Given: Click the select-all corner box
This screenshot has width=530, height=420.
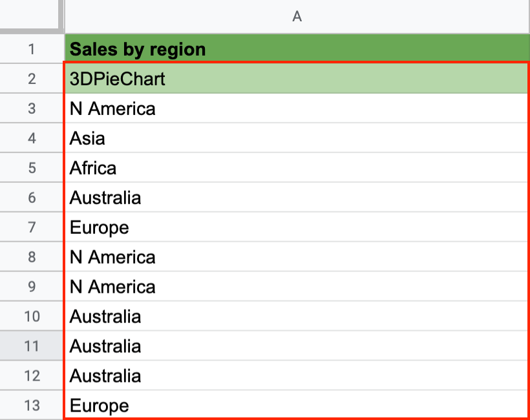Looking at the screenshot, I should pyautogui.click(x=29, y=15).
